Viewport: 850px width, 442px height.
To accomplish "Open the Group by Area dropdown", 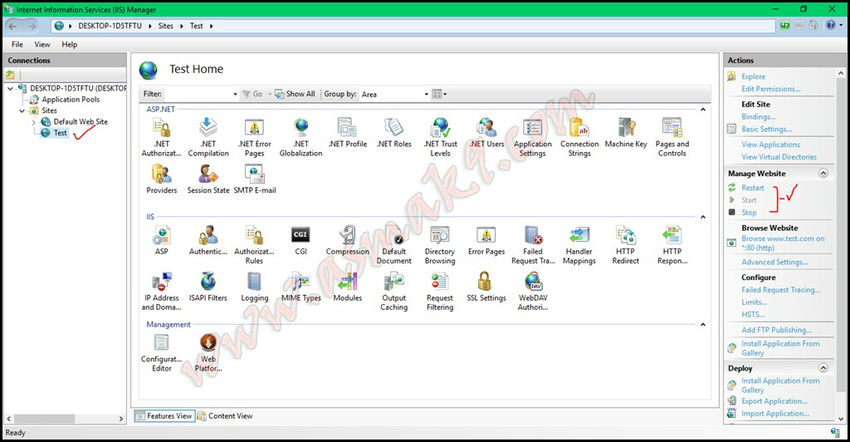I will point(426,94).
